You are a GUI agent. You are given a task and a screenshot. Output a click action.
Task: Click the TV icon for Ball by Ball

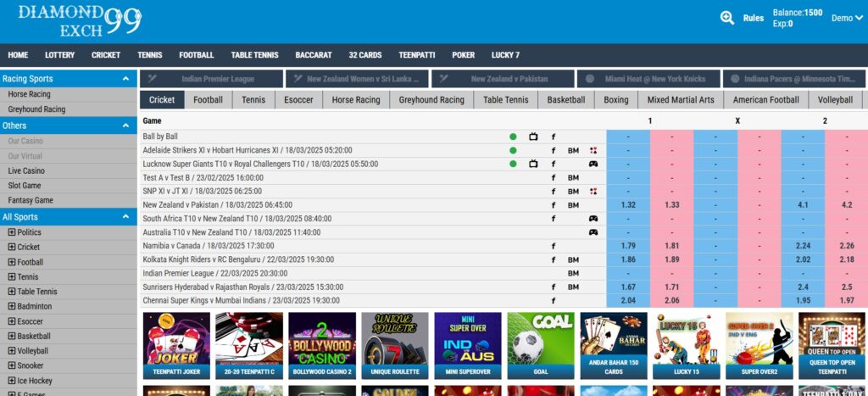click(533, 136)
